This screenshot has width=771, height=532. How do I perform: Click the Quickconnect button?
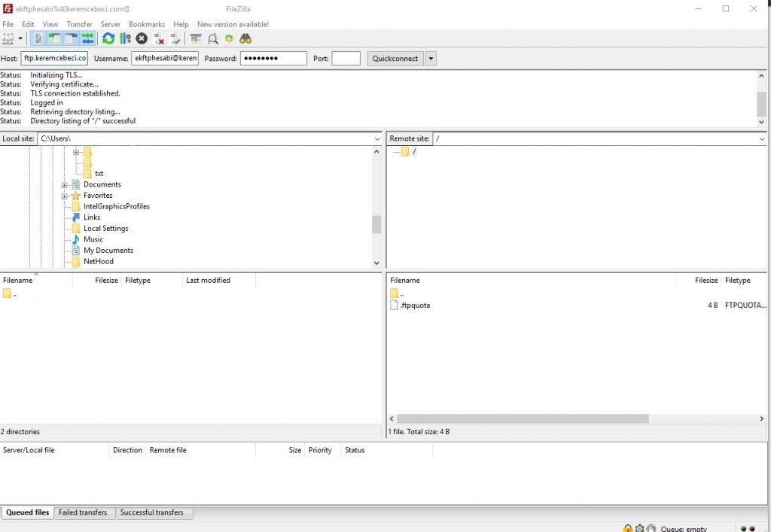(395, 59)
